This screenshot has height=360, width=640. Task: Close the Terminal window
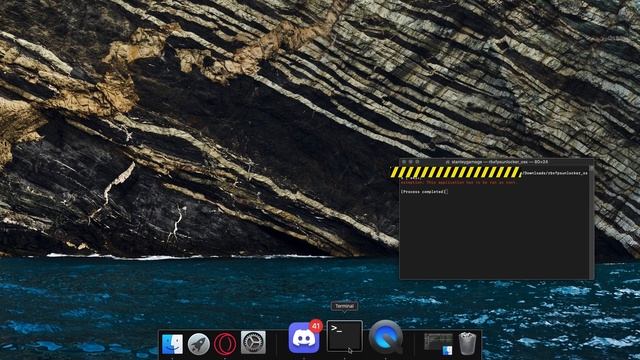pos(404,162)
